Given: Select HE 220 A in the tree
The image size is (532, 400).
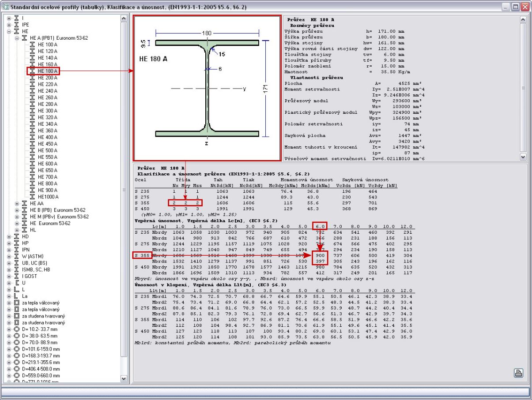Looking at the screenshot, I should (x=47, y=84).
